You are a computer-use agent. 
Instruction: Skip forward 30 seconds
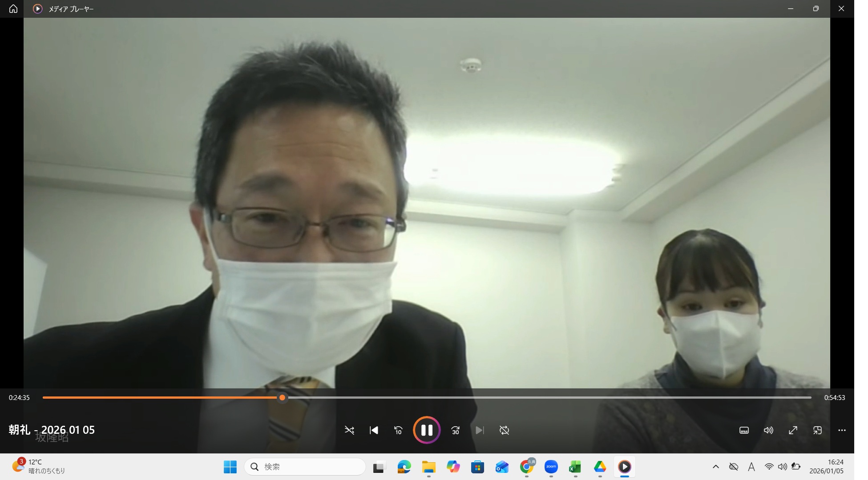pyautogui.click(x=455, y=430)
